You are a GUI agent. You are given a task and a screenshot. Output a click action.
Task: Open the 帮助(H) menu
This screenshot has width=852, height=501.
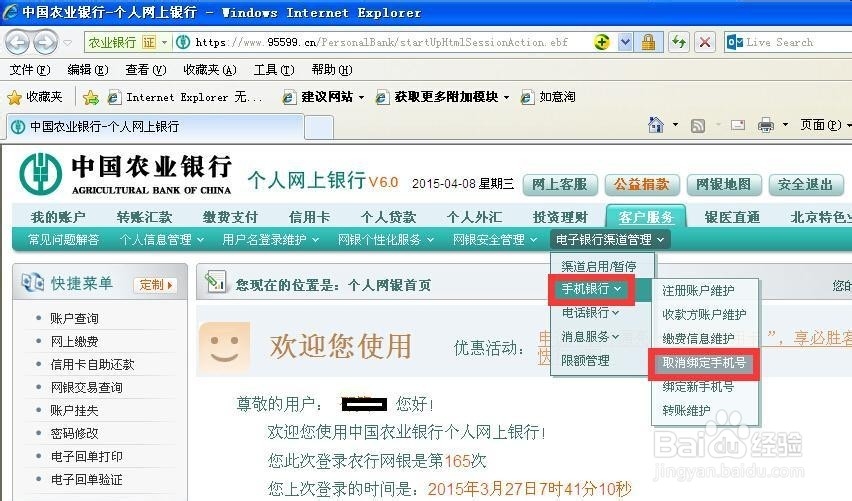pyautogui.click(x=331, y=70)
